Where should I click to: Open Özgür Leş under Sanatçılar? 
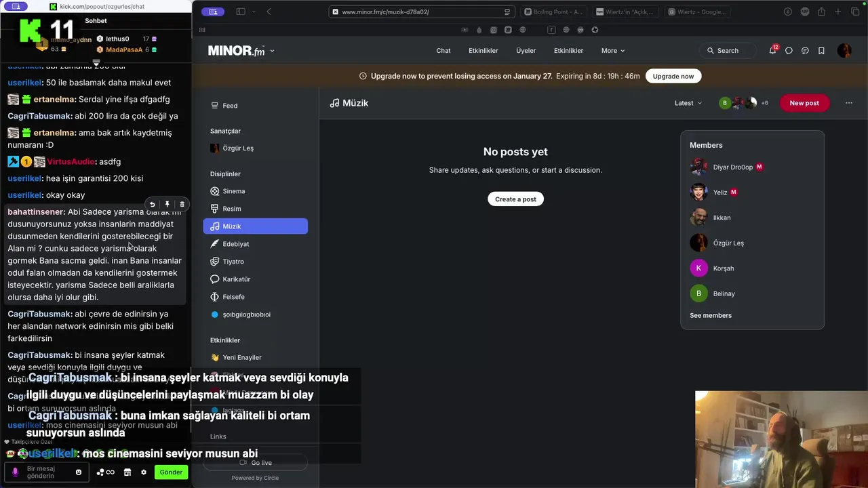(255, 148)
